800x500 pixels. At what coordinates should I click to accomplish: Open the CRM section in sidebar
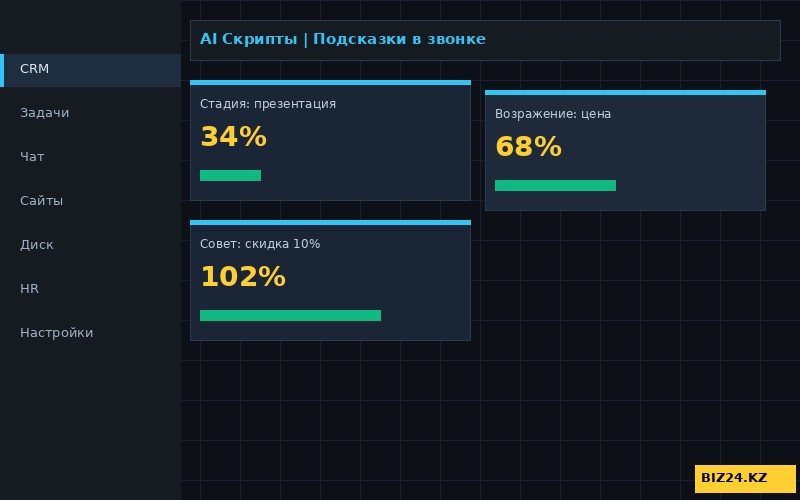point(90,70)
